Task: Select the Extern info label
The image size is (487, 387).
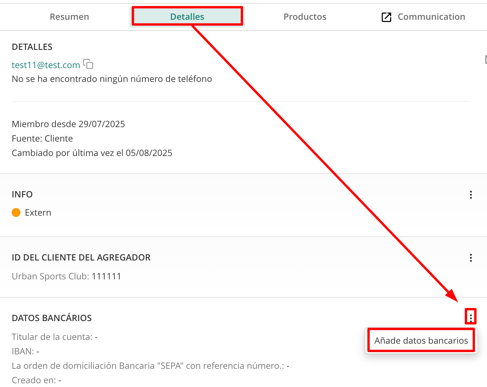Action: (x=38, y=213)
